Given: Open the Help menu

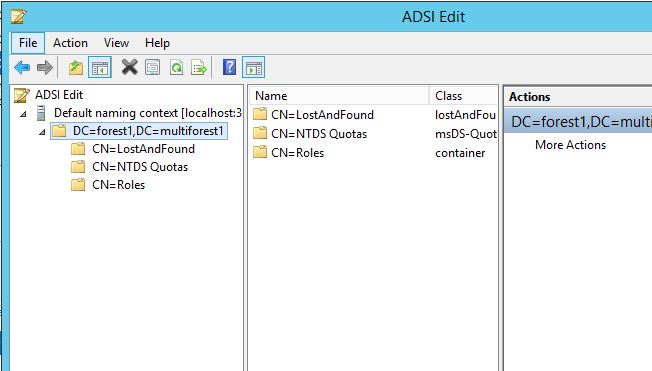Looking at the screenshot, I should [x=157, y=43].
